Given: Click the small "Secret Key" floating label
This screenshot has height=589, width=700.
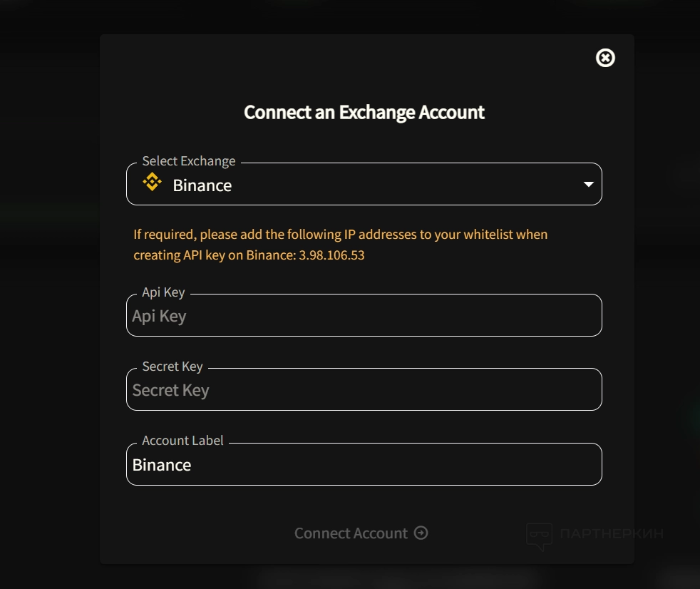Looking at the screenshot, I should click(173, 367).
